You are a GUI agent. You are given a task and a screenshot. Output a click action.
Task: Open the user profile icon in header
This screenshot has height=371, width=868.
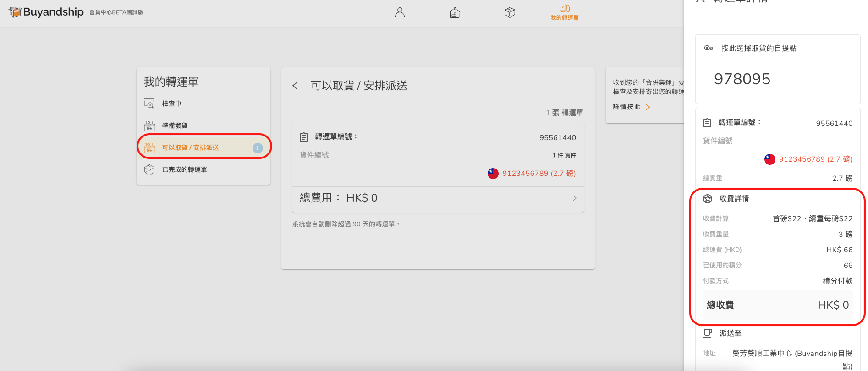(400, 12)
